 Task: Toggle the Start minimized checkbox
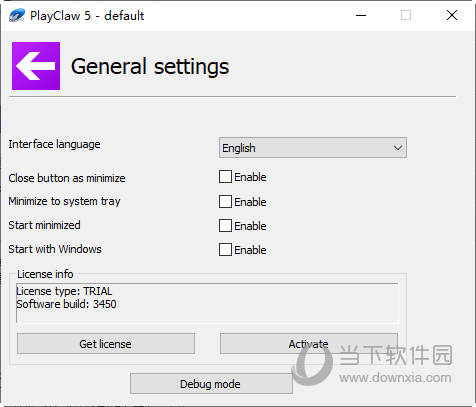[225, 226]
